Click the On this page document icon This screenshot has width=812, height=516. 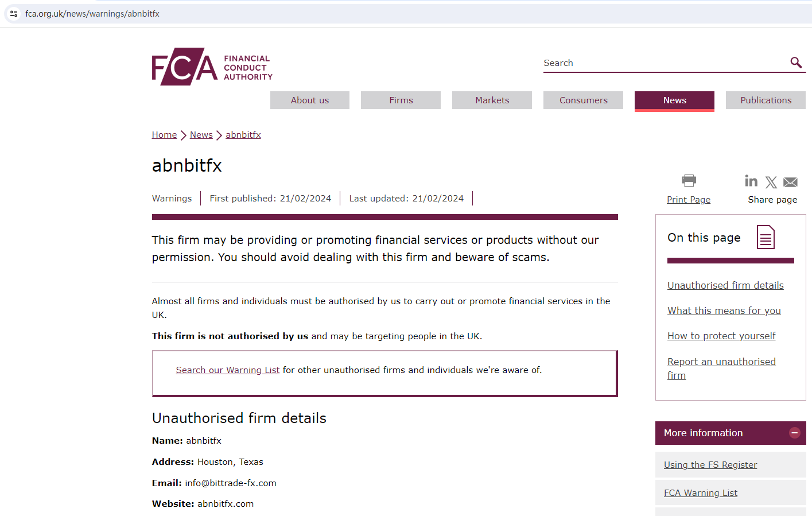click(766, 237)
